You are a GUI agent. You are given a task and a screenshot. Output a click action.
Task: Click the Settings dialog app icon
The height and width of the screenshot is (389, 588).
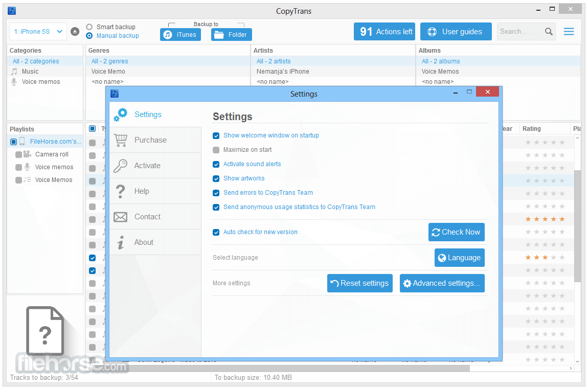[115, 94]
